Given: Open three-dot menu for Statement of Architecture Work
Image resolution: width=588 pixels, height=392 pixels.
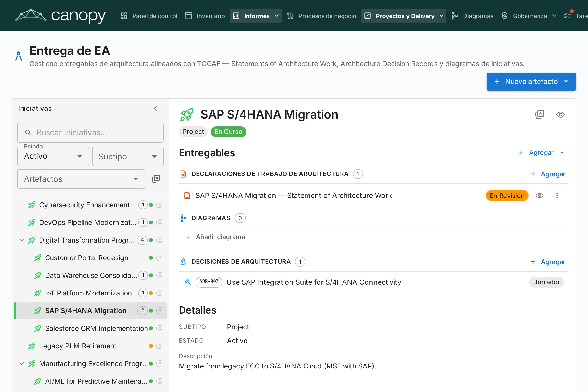Looking at the screenshot, I should 557,196.
